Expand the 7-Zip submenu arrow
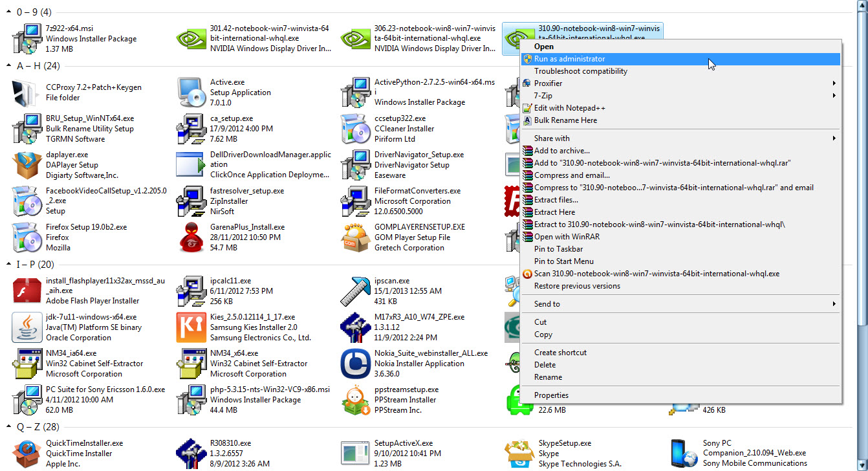The height and width of the screenshot is (471, 868). (x=834, y=96)
